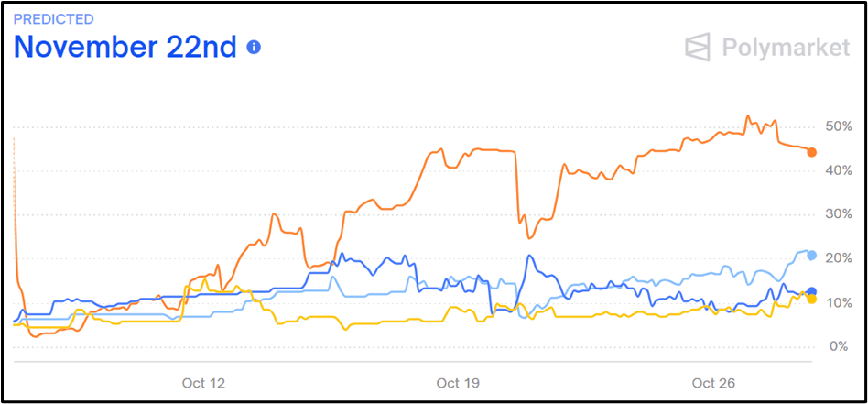Viewport: 868px width, 404px height.
Task: Click the Polymarket wordmark text
Action: (x=784, y=49)
